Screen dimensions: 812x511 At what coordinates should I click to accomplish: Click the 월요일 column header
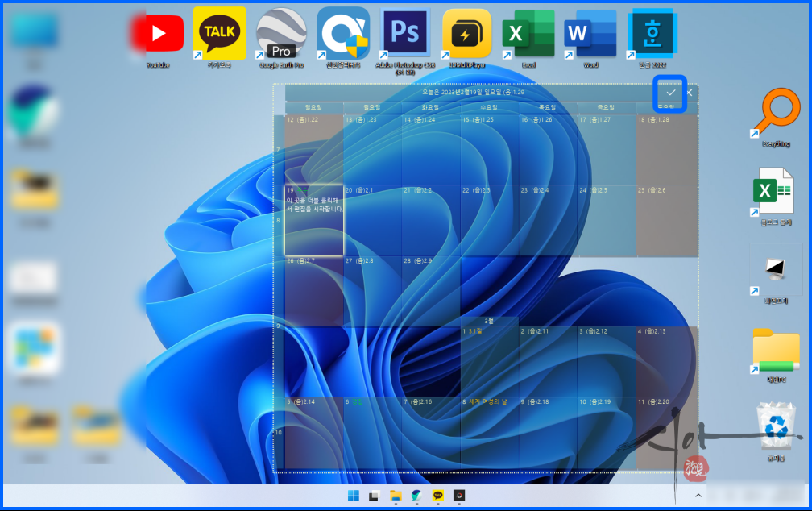pyautogui.click(x=372, y=107)
